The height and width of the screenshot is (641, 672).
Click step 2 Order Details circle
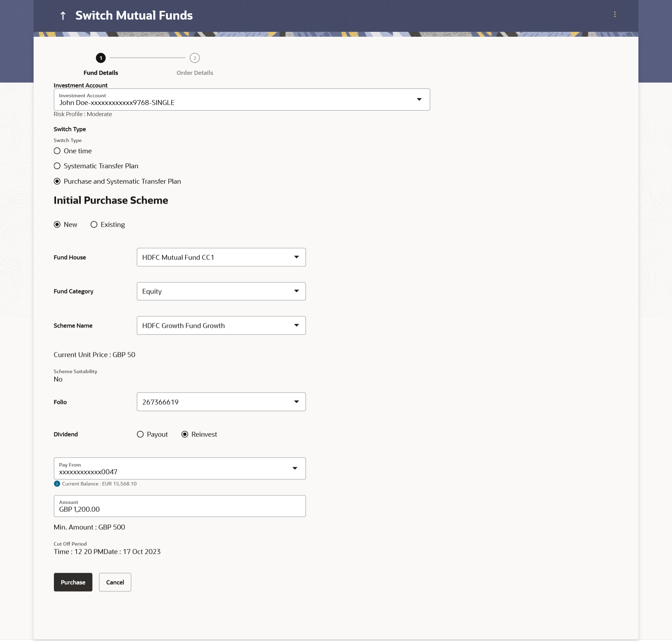195,58
